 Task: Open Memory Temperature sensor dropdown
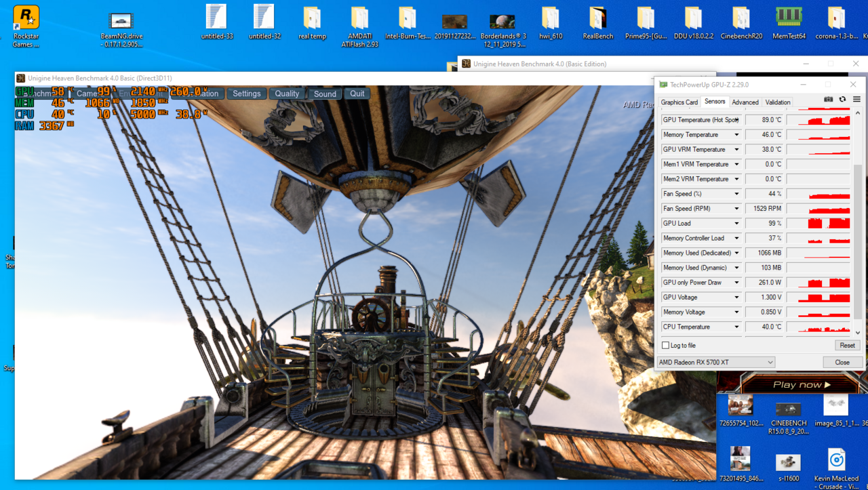click(736, 135)
